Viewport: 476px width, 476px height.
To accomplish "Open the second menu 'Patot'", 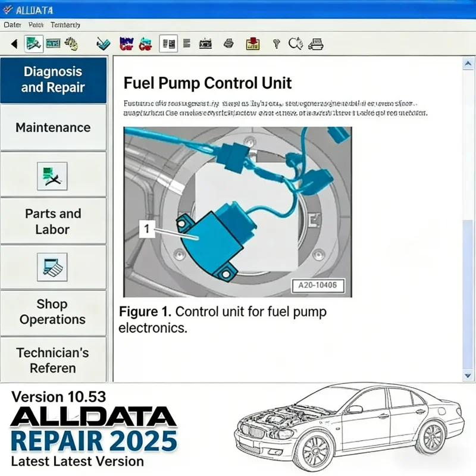I will tap(36, 25).
